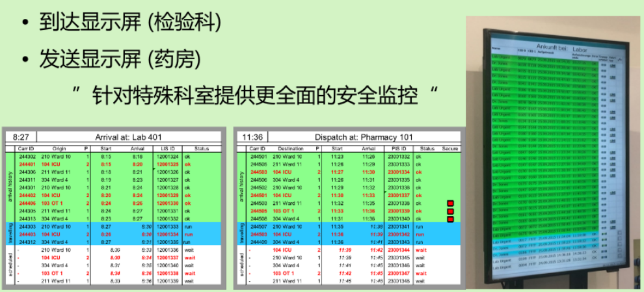
Task: Click the 11:36 clock box in Dispatch panel
Action: 253,137
